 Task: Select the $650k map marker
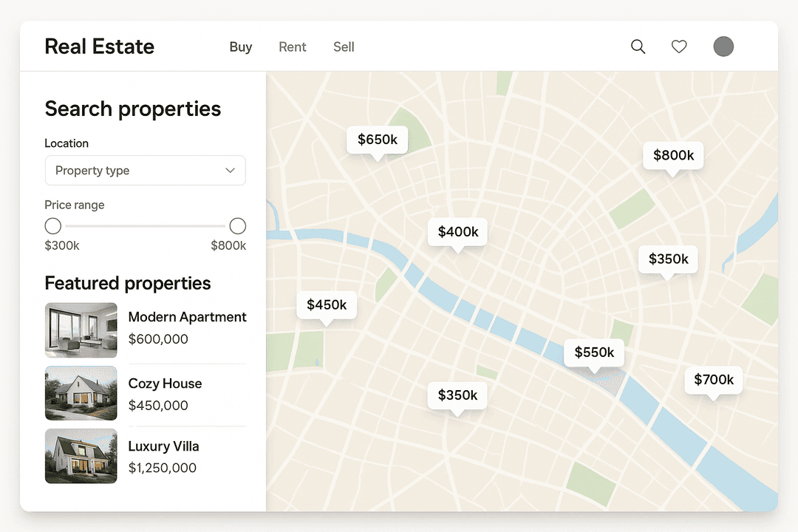point(377,139)
